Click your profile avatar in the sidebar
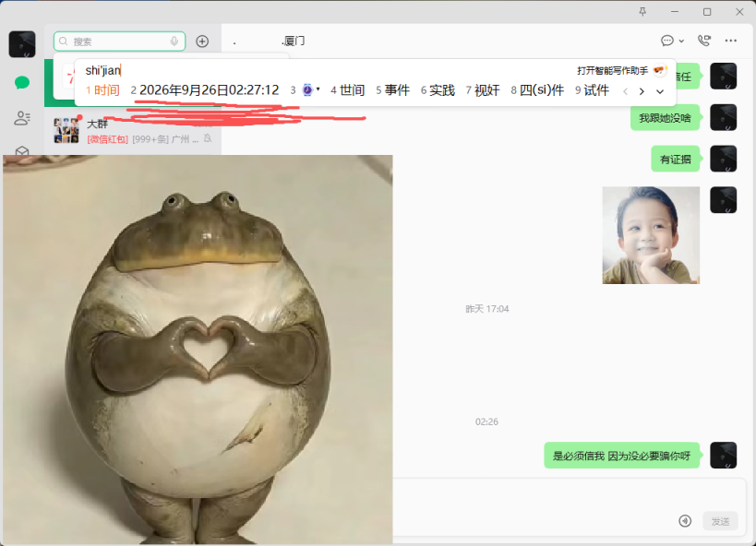756x546 pixels. tap(22, 44)
